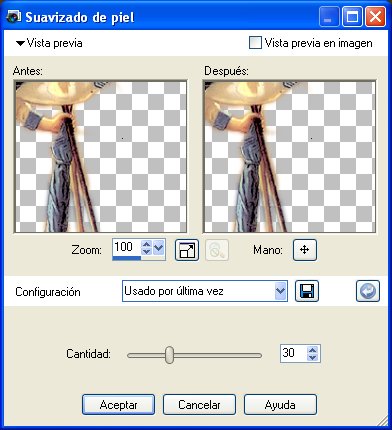Enable the Vista previa en imagen checkbox

pos(255,43)
